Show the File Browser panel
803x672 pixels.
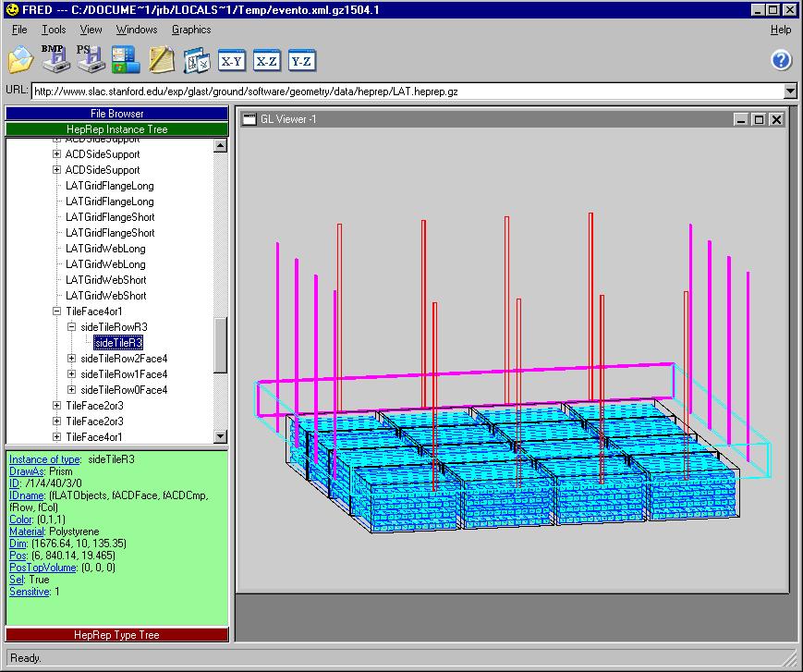coord(116,113)
